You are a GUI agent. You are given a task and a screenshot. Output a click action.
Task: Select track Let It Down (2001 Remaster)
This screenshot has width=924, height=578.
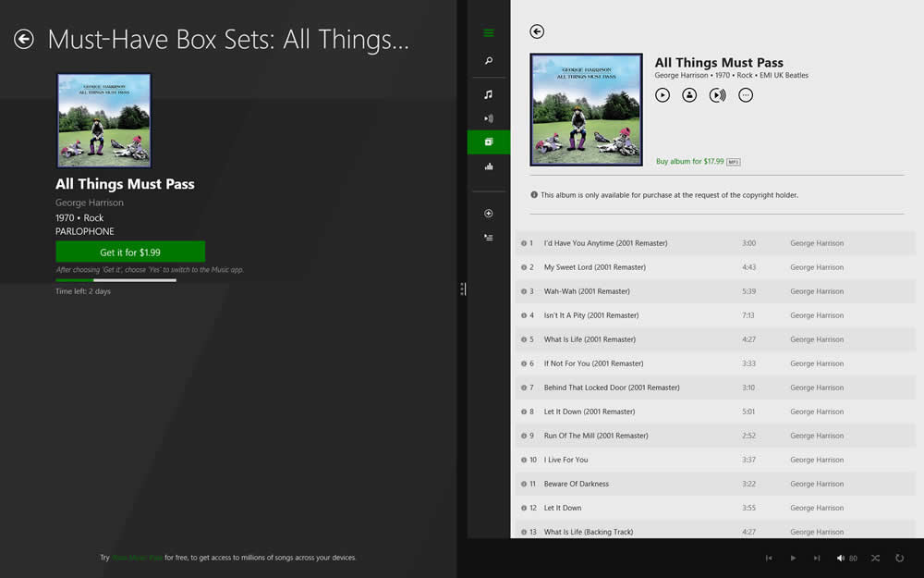click(715, 412)
